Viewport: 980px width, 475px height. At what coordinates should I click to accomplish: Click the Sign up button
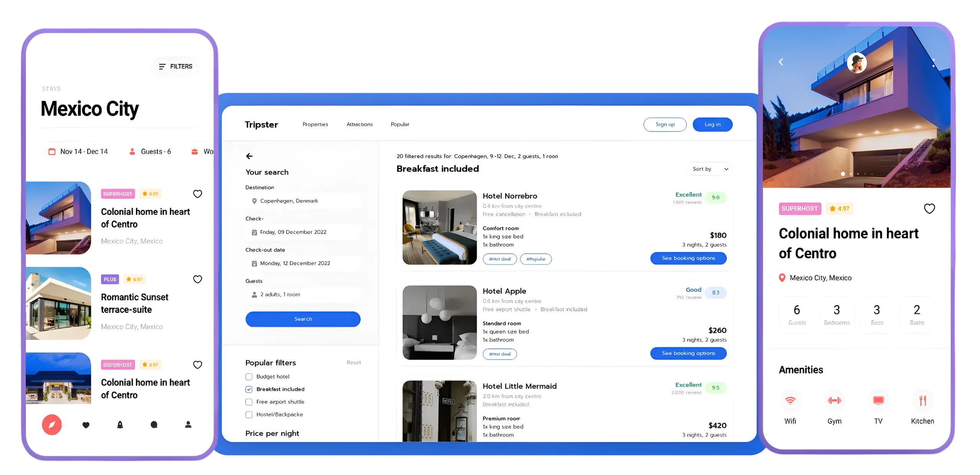pyautogui.click(x=665, y=125)
